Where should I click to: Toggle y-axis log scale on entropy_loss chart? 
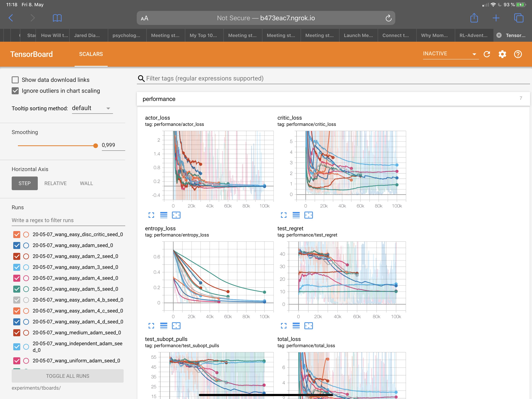click(x=164, y=326)
